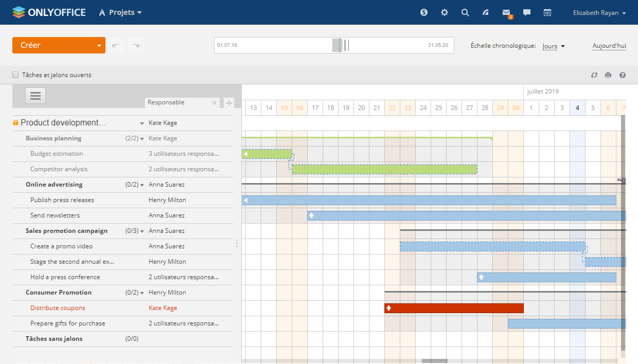Collapse the Online advertising milestone
The height and width of the screenshot is (364, 638).
pyautogui.click(x=142, y=185)
